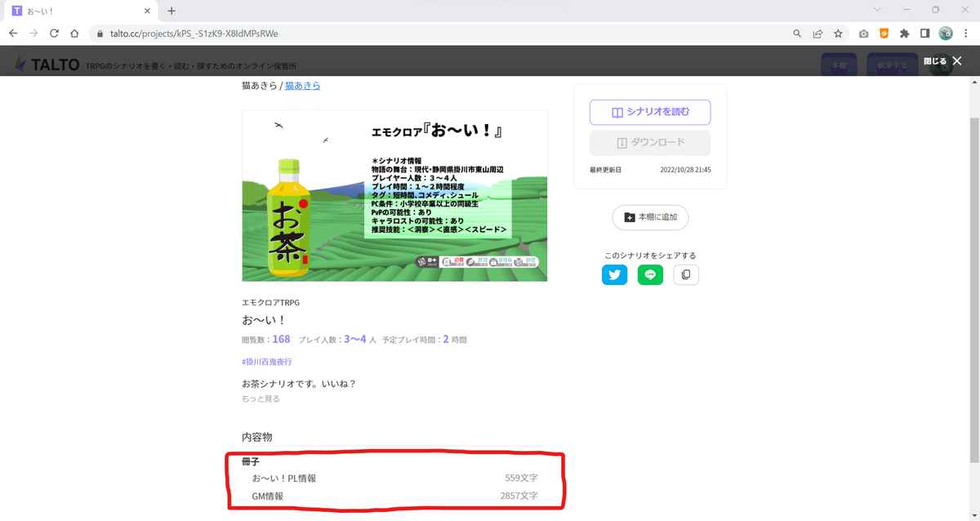Screen dimensions: 980x521
Task: Click the share page icon in address bar
Action: coord(817,33)
